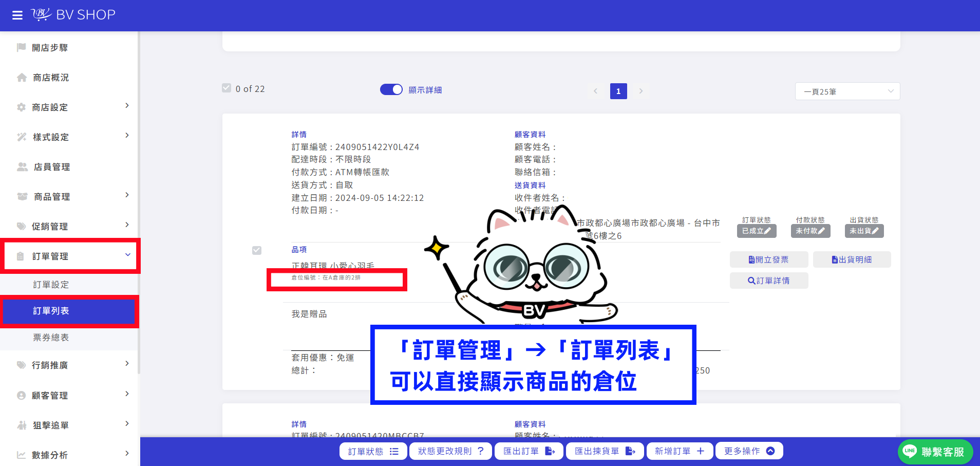Open the 更多操作 menu
980x466 pixels.
[749, 451]
